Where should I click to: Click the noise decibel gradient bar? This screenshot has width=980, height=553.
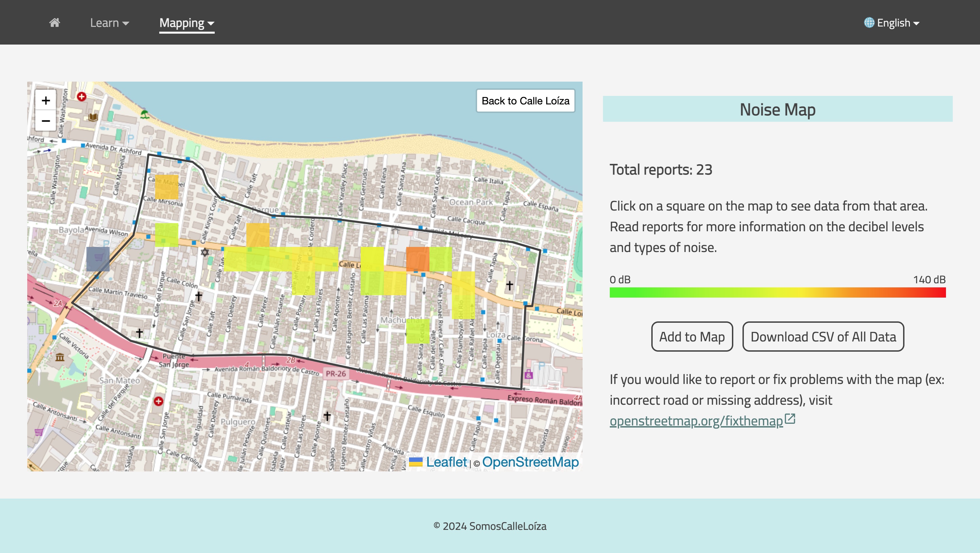tap(778, 292)
